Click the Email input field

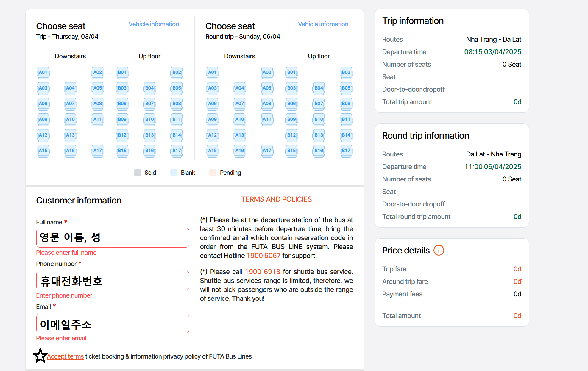coord(113,323)
